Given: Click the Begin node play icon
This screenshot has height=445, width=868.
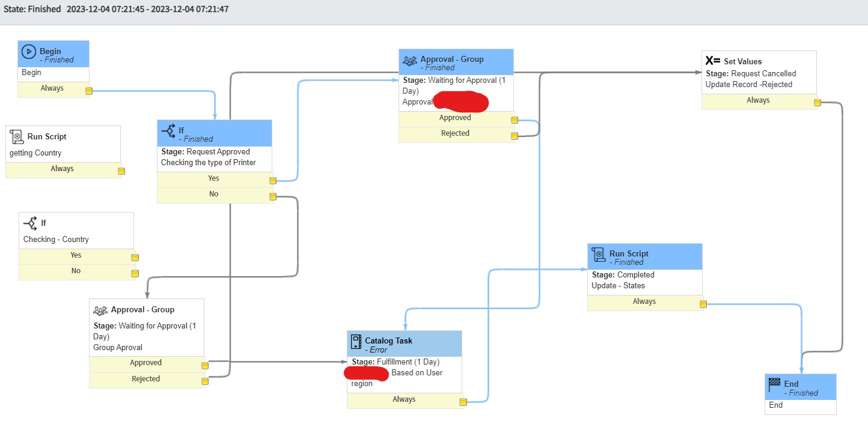Looking at the screenshot, I should pos(29,52).
